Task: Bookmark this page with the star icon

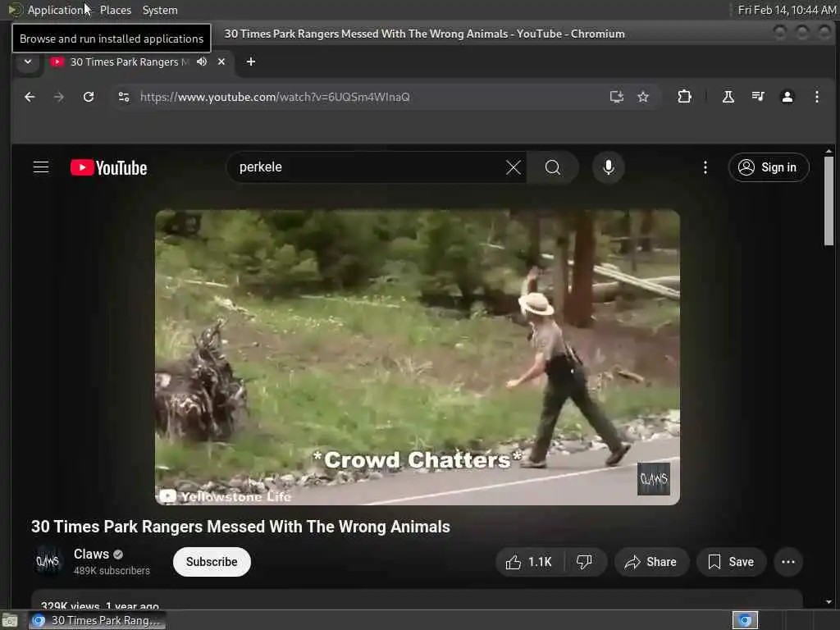Action: (x=643, y=97)
